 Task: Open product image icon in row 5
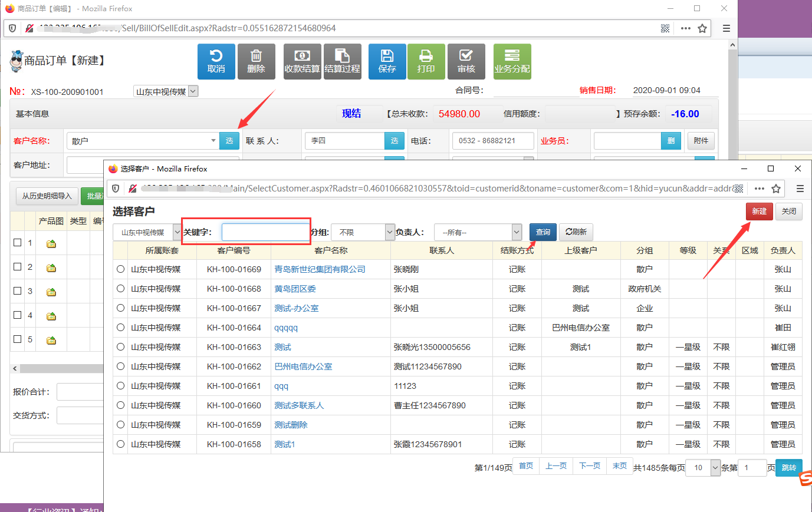51,340
